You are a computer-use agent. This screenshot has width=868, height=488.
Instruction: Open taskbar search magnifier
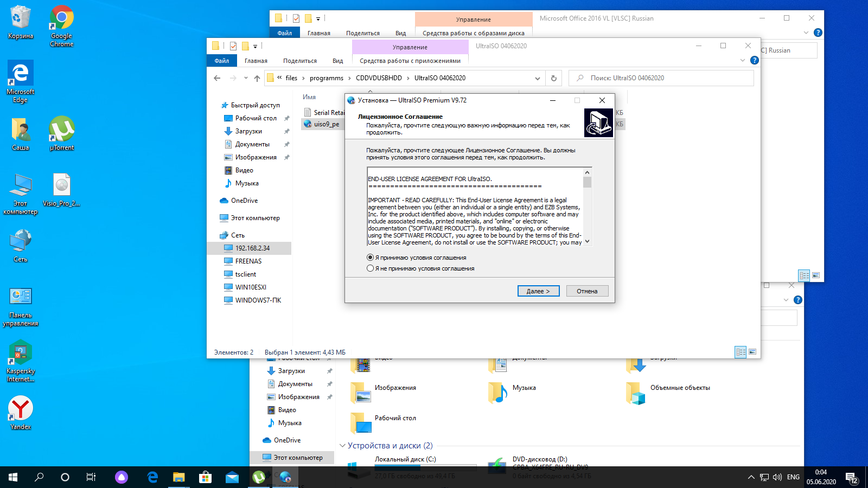[x=39, y=477]
